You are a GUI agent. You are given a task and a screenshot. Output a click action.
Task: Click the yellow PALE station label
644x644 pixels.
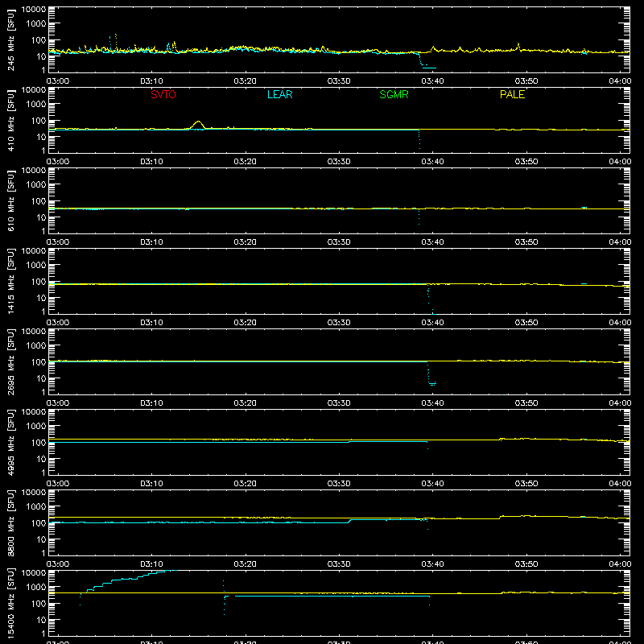[x=512, y=94]
